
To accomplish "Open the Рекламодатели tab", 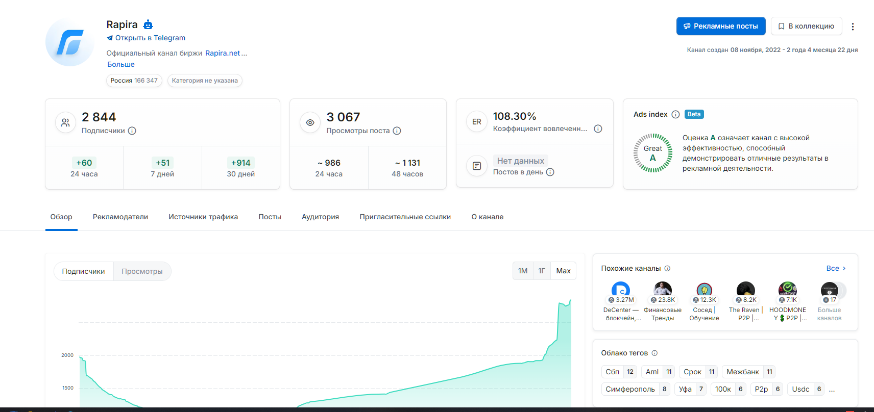I will point(120,217).
